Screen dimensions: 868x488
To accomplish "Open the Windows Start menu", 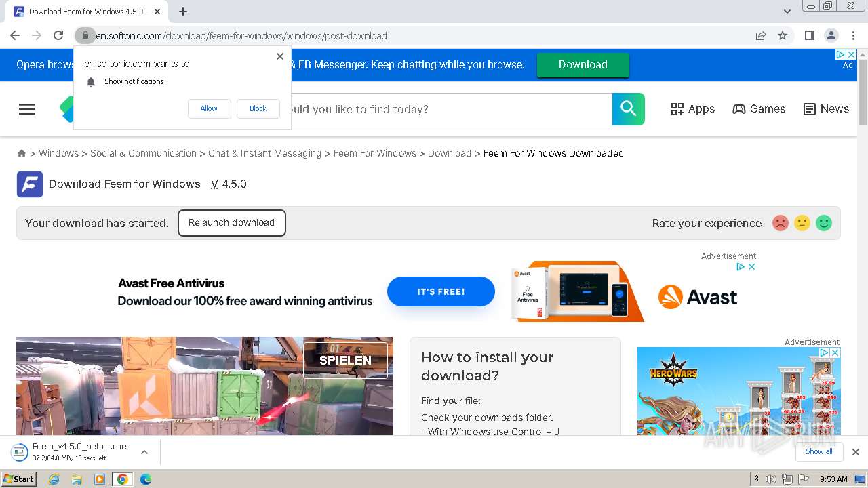I will 18,479.
